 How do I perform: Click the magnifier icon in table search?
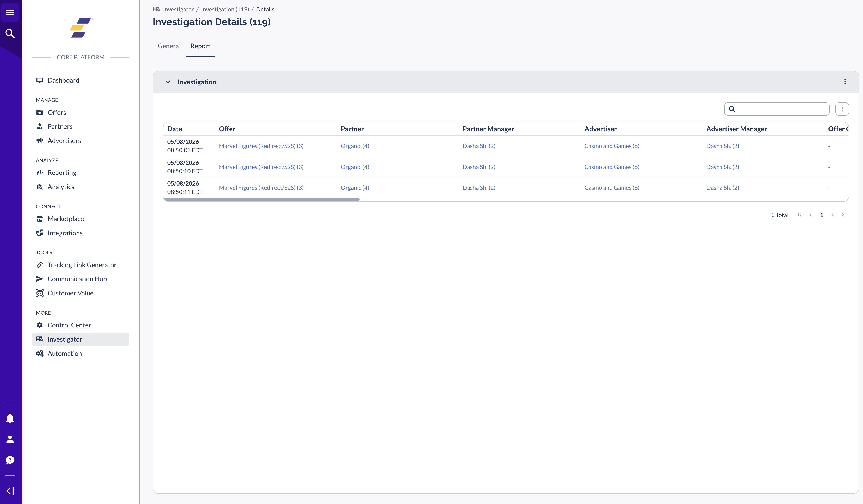732,109
